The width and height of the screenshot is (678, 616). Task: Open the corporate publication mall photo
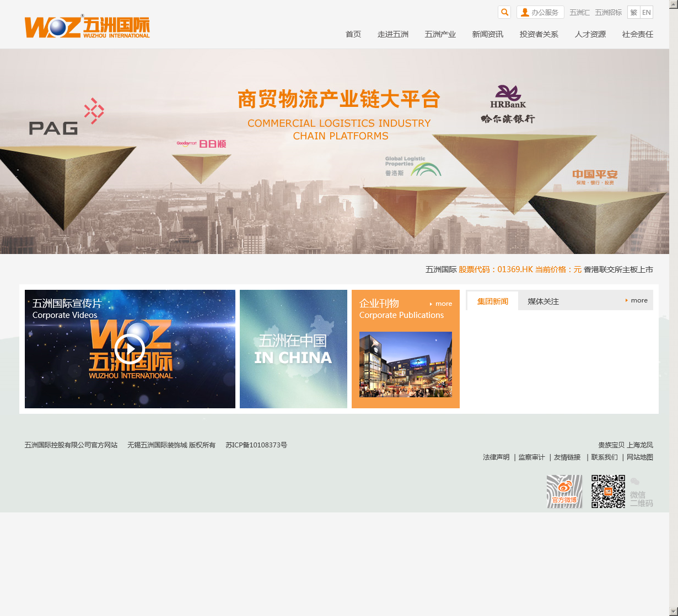(x=406, y=364)
